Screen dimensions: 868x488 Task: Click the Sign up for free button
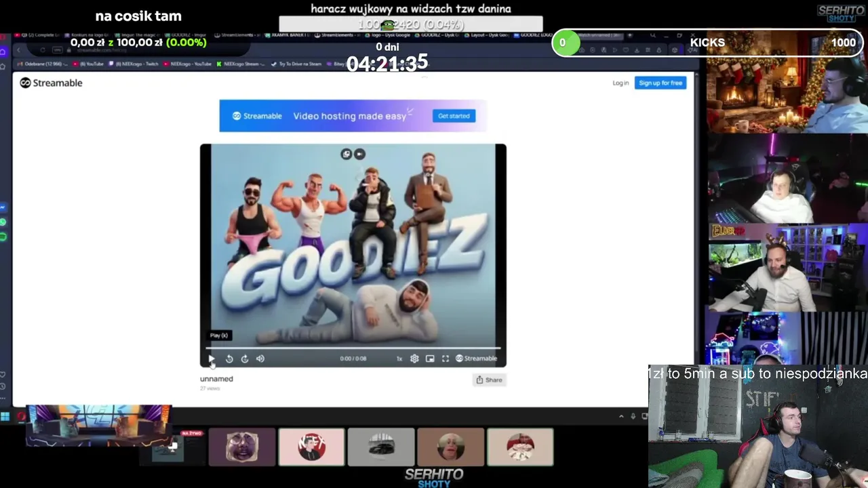coord(660,83)
